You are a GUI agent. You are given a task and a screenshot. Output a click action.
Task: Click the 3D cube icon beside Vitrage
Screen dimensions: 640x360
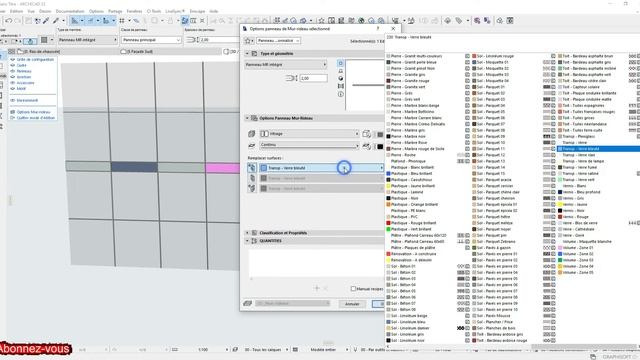251,134
